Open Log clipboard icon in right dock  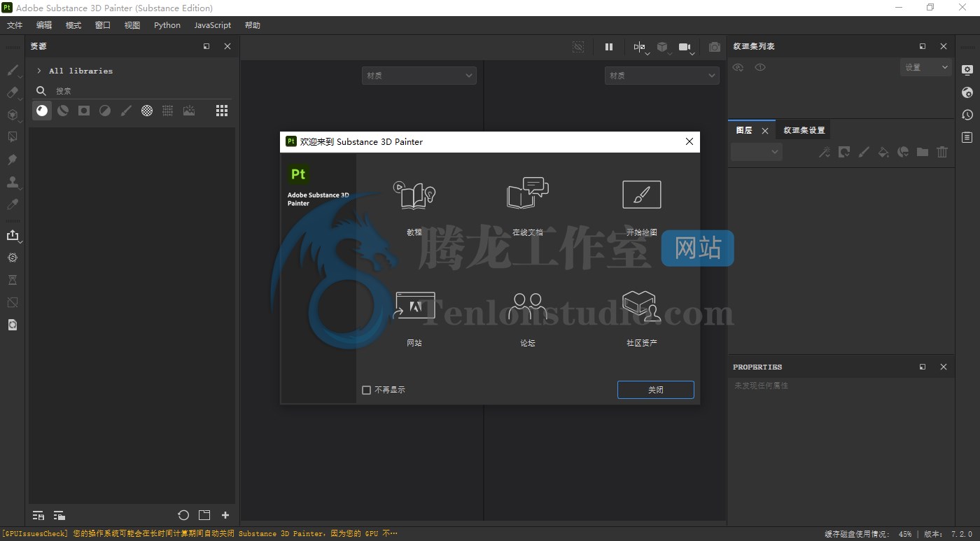click(967, 137)
